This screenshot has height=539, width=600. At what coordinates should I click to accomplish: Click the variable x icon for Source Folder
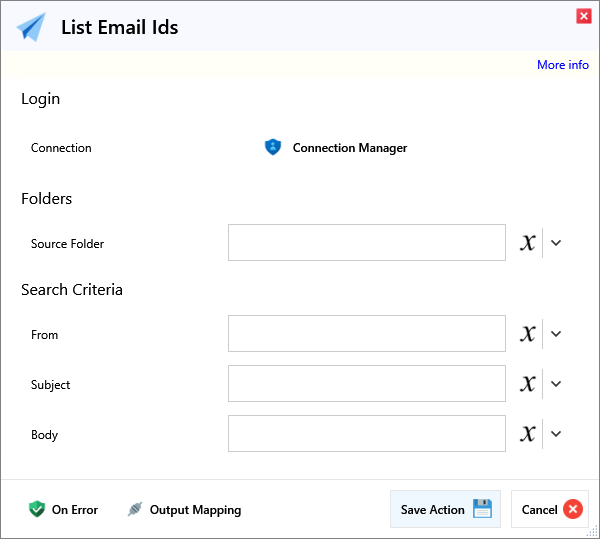pos(528,243)
